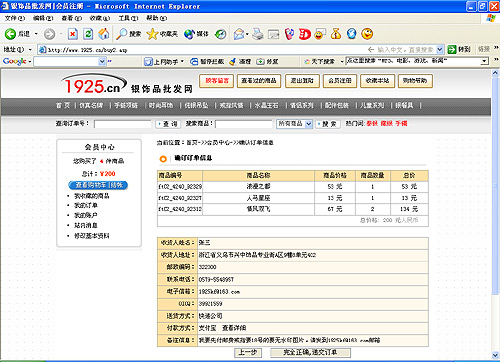This screenshot has width=500, height=362.
Task: Open the 查看 (View) menu
Action: point(71,18)
